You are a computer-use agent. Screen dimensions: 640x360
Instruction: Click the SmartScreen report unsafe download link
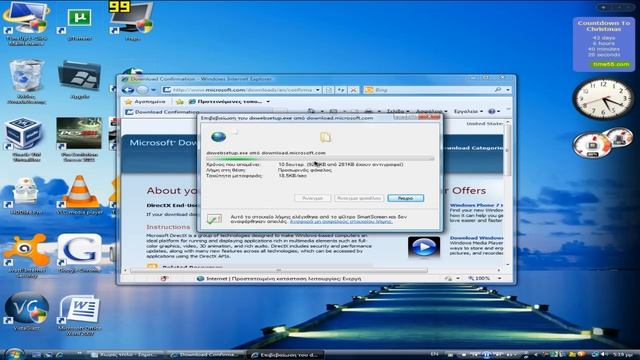[x=341, y=222]
